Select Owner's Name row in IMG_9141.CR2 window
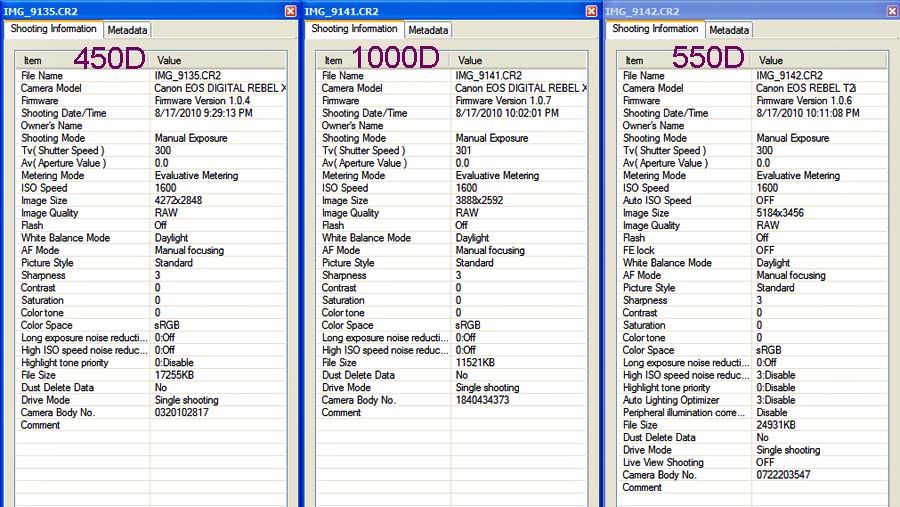Screen dimensions: 900x507 click(452, 125)
